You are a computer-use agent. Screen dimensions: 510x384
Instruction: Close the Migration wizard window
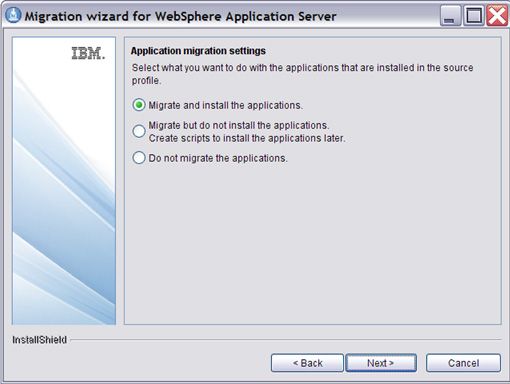click(x=497, y=16)
